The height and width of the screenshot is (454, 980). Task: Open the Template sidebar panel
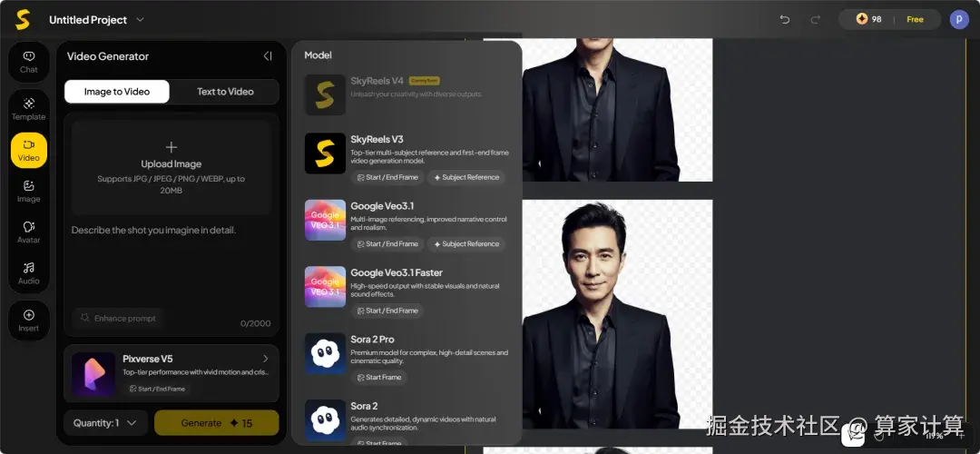(29, 109)
